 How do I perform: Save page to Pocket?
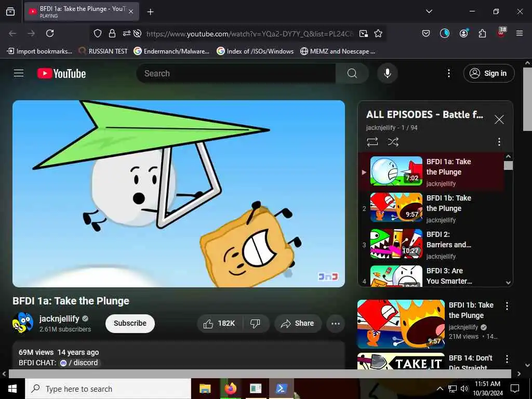426,33
